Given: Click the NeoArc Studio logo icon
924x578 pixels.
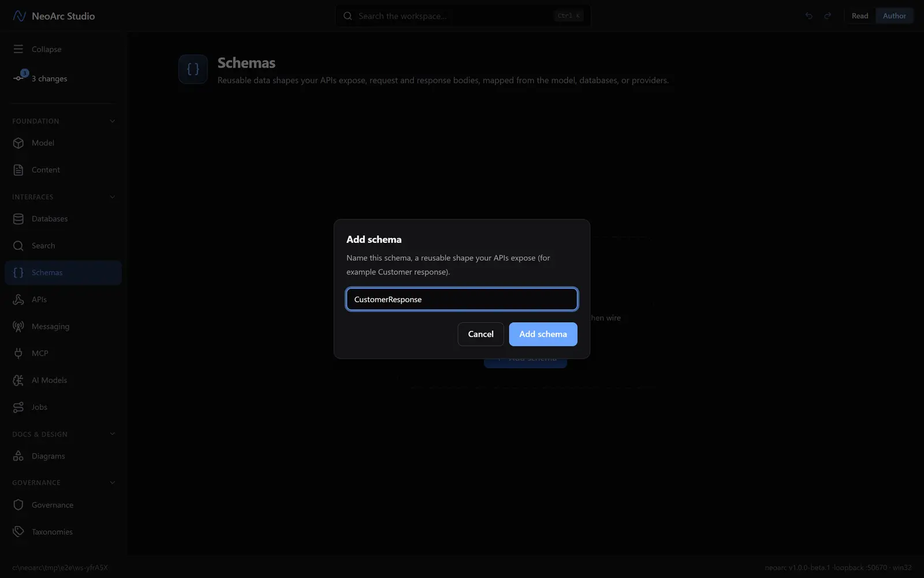Looking at the screenshot, I should point(19,16).
